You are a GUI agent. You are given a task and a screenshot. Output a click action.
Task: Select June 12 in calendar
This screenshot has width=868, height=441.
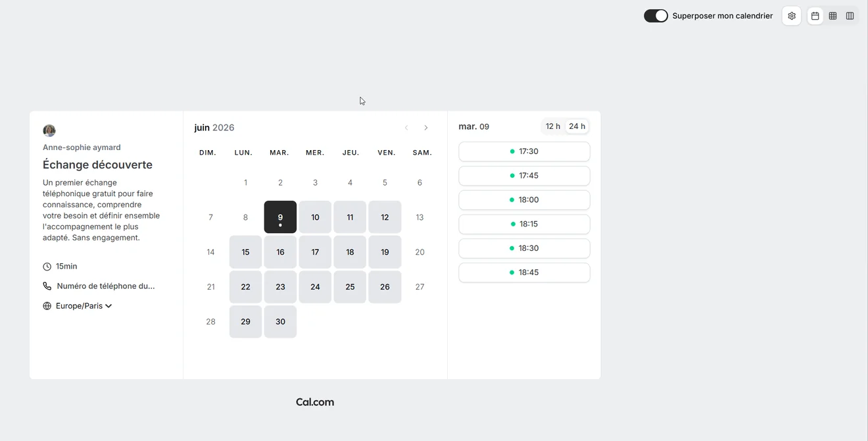click(x=385, y=217)
